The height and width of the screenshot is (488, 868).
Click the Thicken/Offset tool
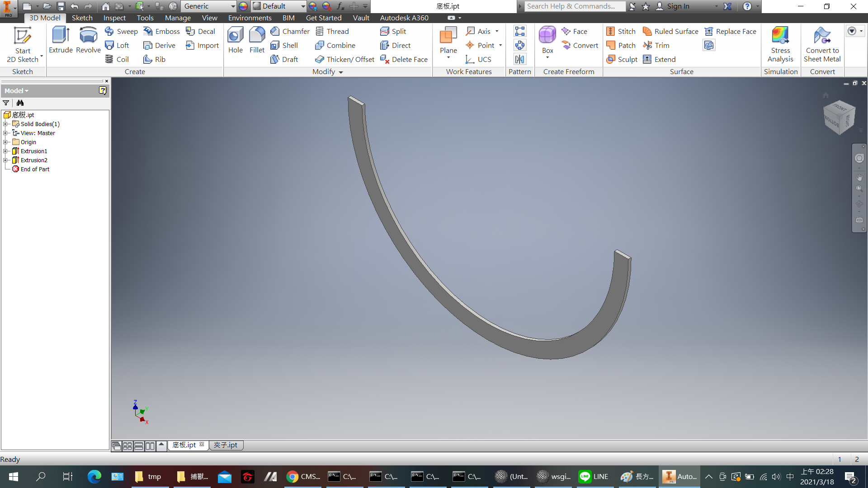tap(345, 59)
